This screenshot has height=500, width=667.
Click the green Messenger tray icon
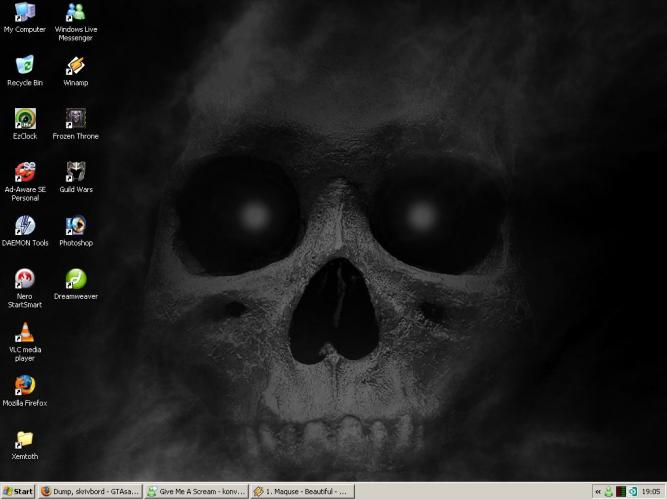[609, 492]
